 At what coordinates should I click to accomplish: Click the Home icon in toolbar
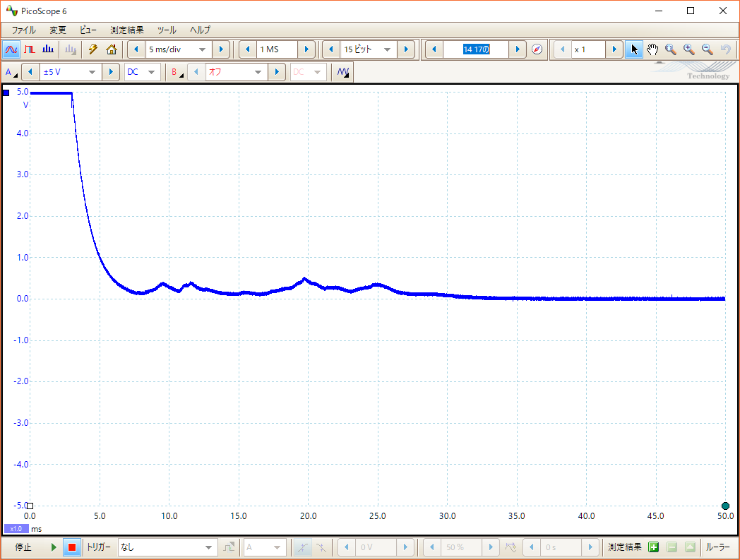pos(111,49)
